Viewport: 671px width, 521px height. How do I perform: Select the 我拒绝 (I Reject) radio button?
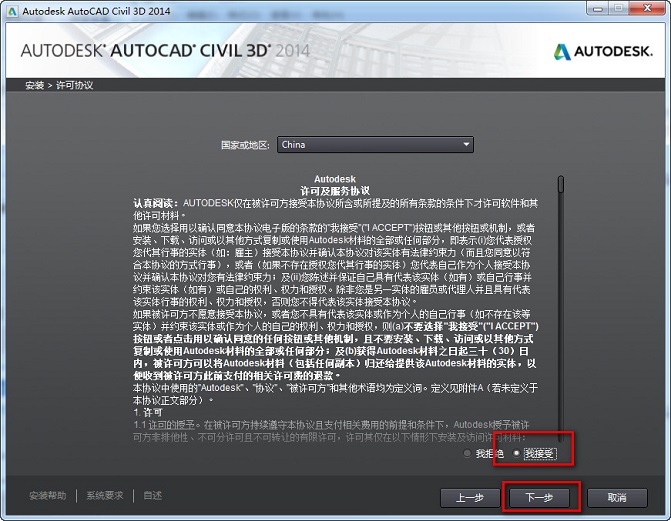click(467, 453)
